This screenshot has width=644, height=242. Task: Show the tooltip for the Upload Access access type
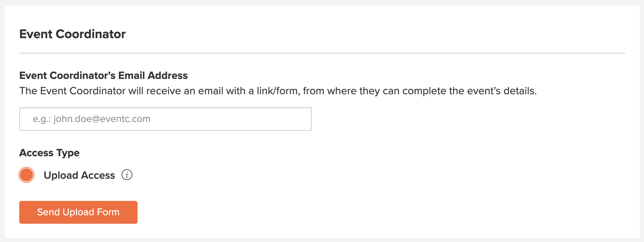127,175
